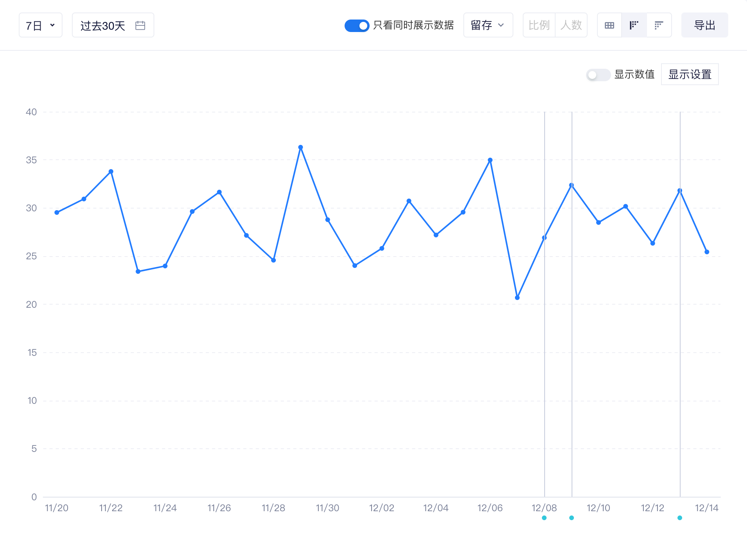
Task: Select the horizontal distribution chart icon
Action: [659, 25]
